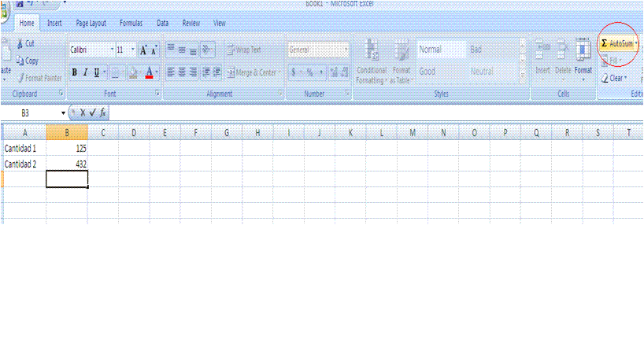Toggle Underline formatting

coord(97,73)
